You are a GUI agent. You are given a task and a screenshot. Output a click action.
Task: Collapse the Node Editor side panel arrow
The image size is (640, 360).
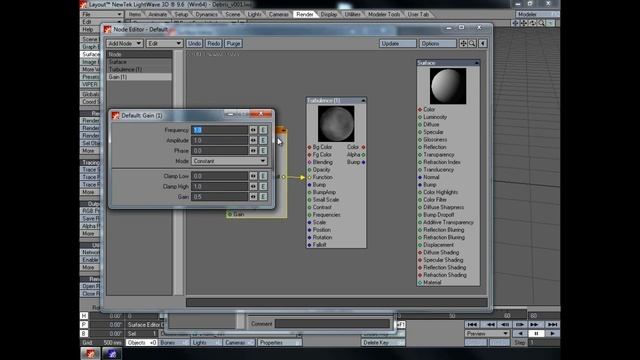(x=483, y=43)
